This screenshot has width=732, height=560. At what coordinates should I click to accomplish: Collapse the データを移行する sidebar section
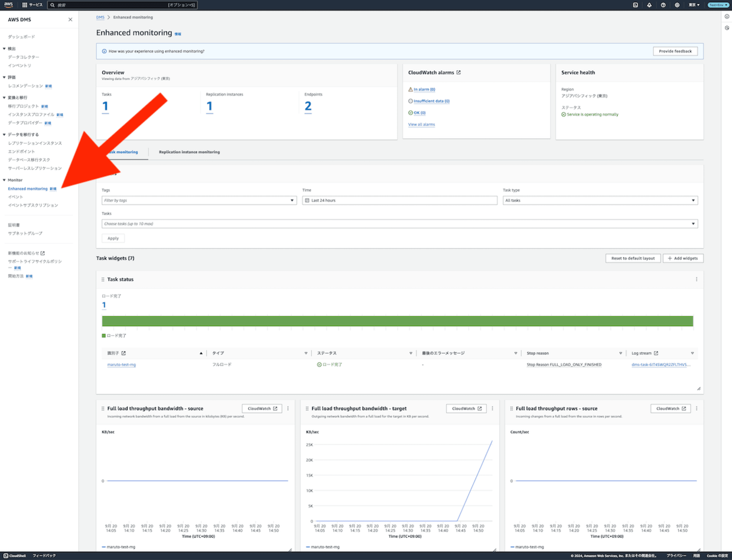coord(4,135)
